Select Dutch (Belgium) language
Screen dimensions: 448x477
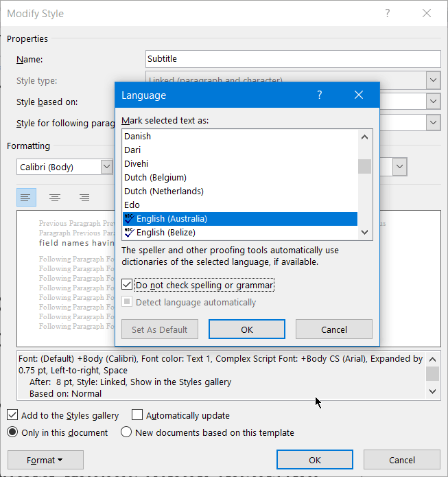pos(239,177)
